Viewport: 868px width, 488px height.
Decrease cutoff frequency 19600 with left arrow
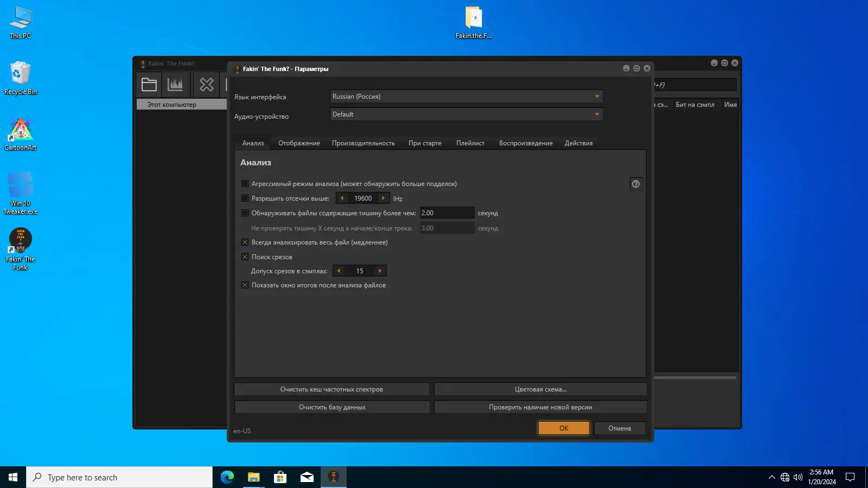coord(342,198)
